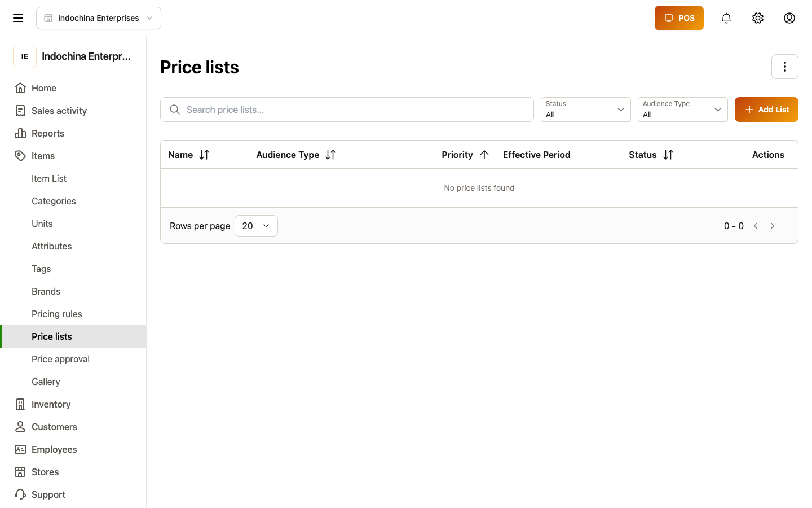Open Item List submenu page
This screenshot has height=508, width=812.
(x=73, y=178)
